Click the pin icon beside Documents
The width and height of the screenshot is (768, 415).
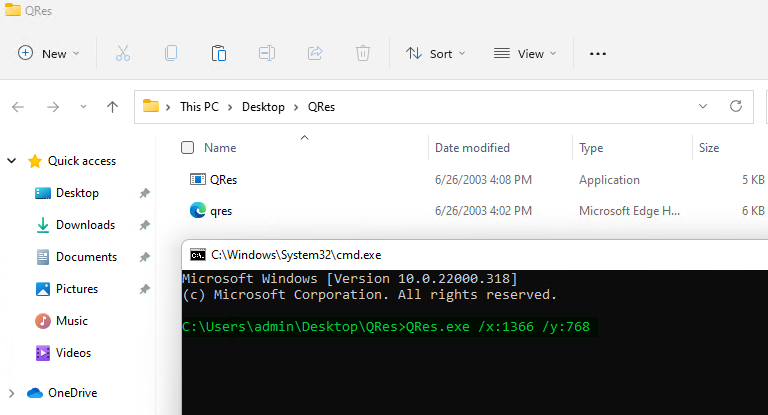pos(144,257)
